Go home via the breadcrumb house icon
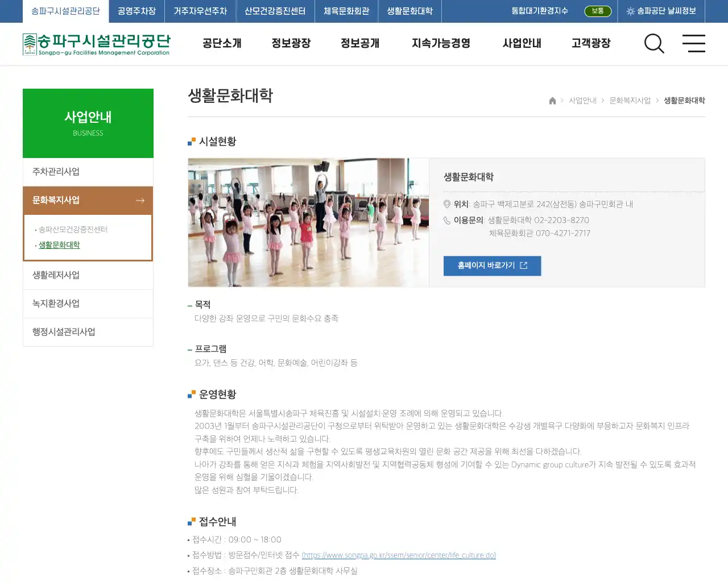This screenshot has width=728, height=582. point(552,101)
